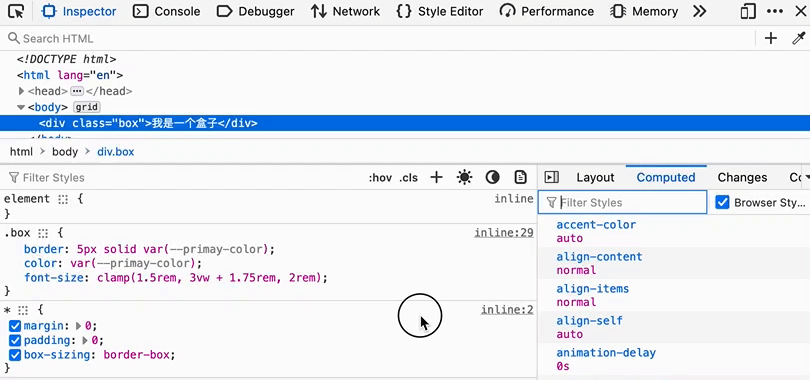Image resolution: width=810 pixels, height=380 pixels.
Task: Open the inline:29 source link
Action: point(504,233)
